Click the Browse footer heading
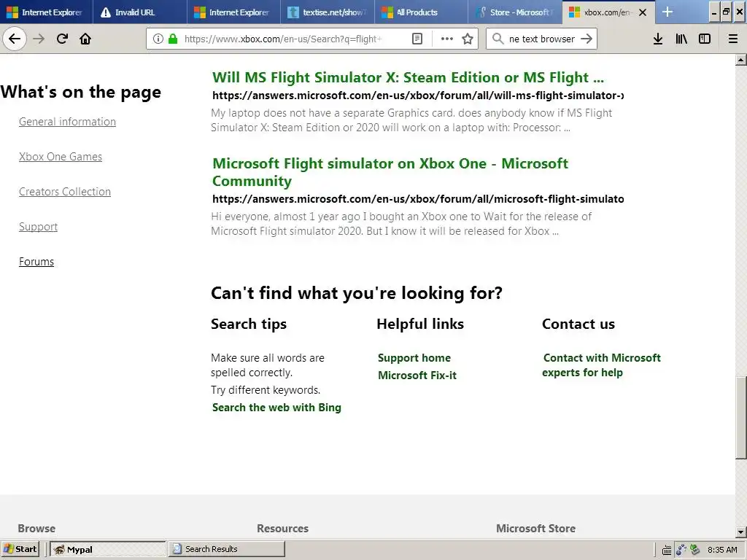 click(36, 528)
